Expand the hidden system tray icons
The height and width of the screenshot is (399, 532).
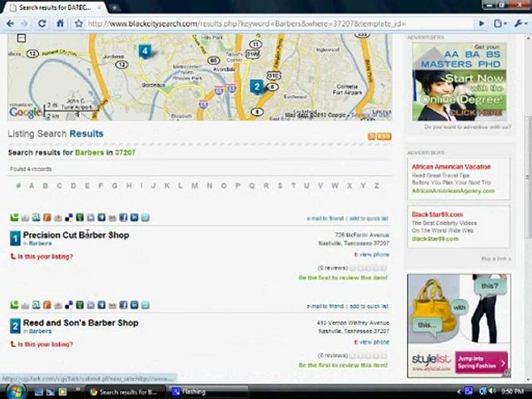[x=459, y=392]
